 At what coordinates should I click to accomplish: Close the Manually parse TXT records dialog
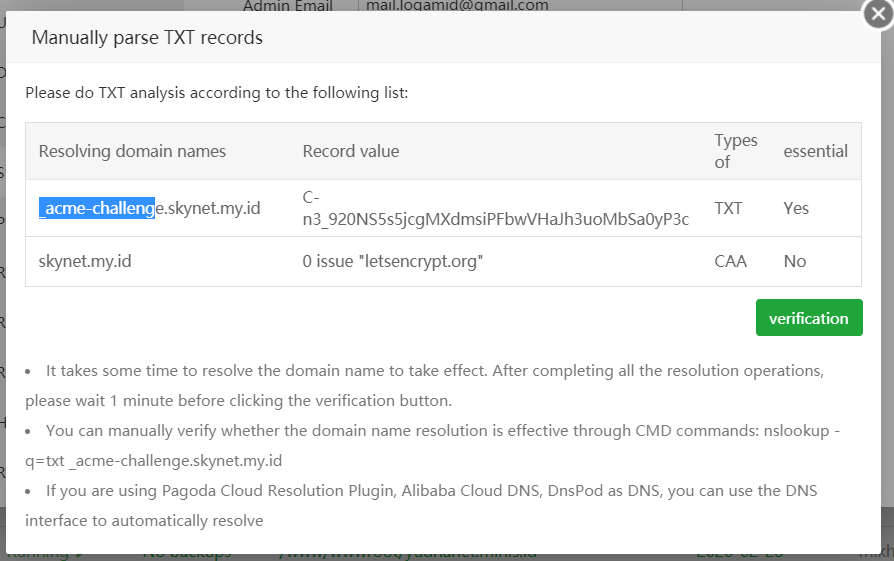pyautogui.click(x=877, y=15)
